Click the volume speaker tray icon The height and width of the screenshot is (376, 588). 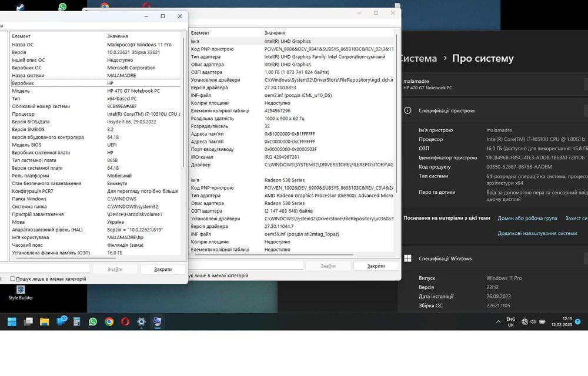(533, 322)
